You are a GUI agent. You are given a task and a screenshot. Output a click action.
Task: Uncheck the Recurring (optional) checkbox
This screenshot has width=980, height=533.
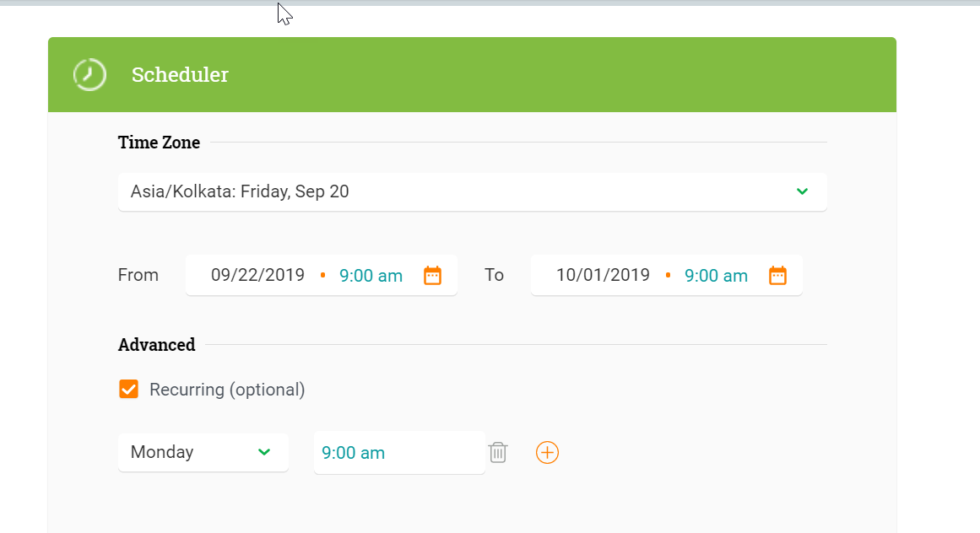[x=129, y=389]
